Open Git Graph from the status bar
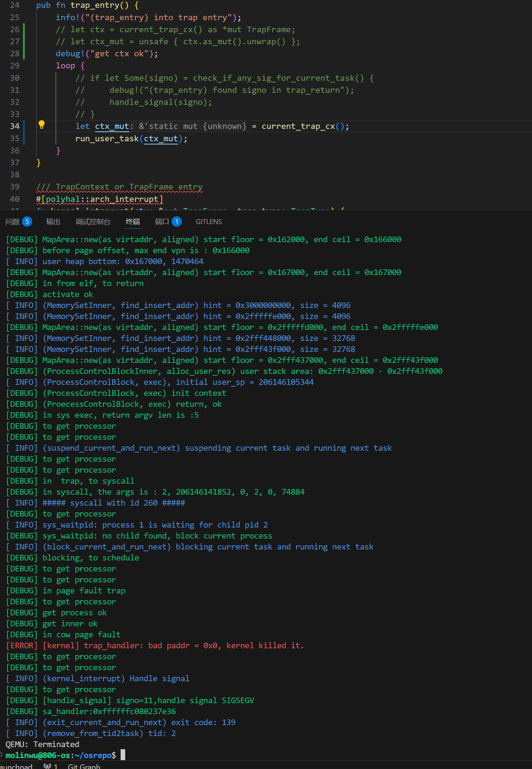Screen dimensions: 532x769 click(x=84, y=766)
